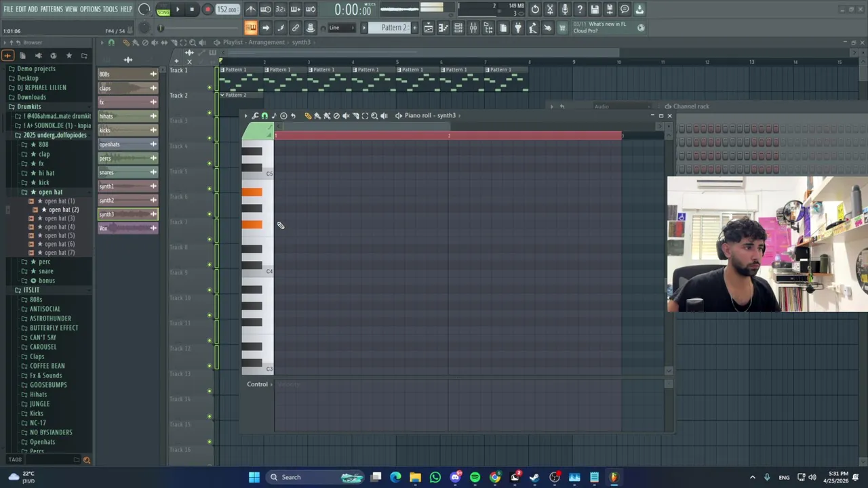Stop playback with the Stop button
Screen dimensions: 868x488
pyautogui.click(x=192, y=9)
